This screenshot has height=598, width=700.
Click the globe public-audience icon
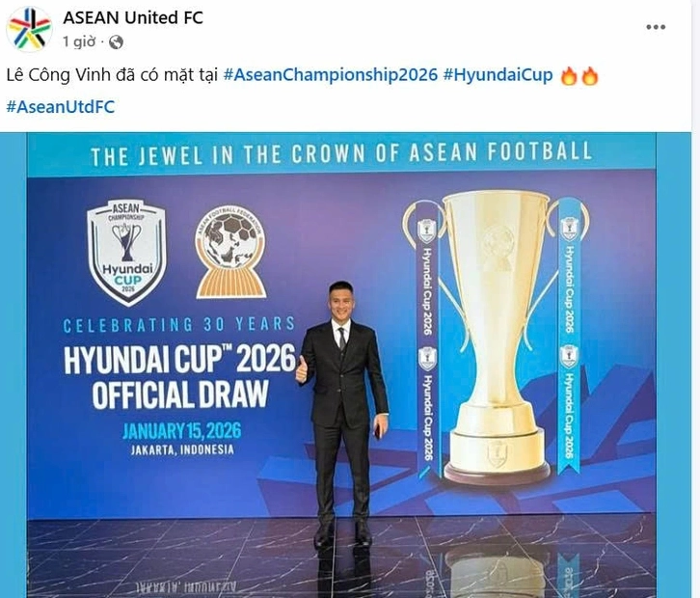point(116,42)
